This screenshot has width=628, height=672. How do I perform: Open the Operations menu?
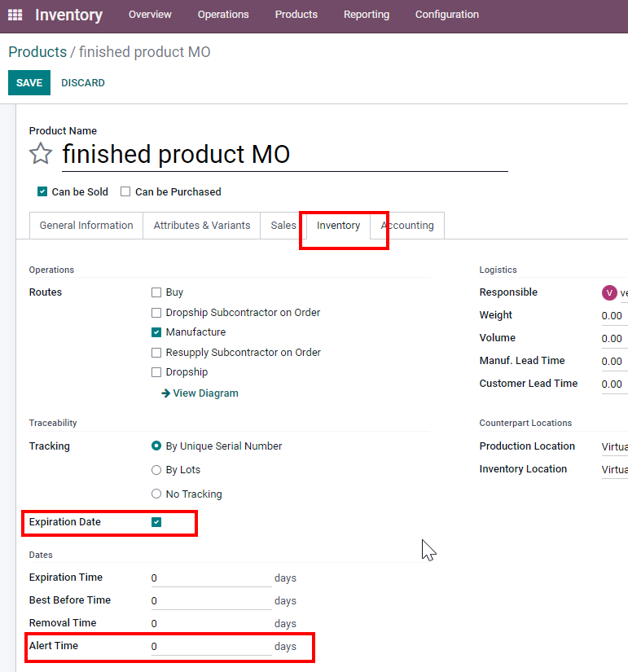pyautogui.click(x=223, y=15)
